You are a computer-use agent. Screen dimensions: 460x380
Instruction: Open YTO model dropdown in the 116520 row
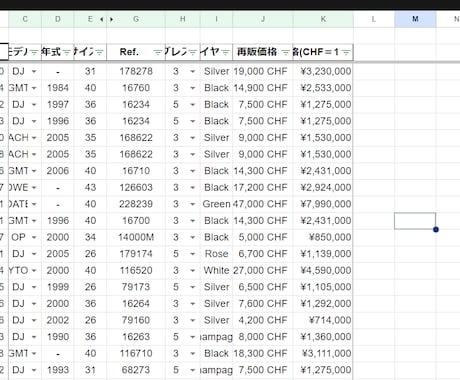[34, 270]
